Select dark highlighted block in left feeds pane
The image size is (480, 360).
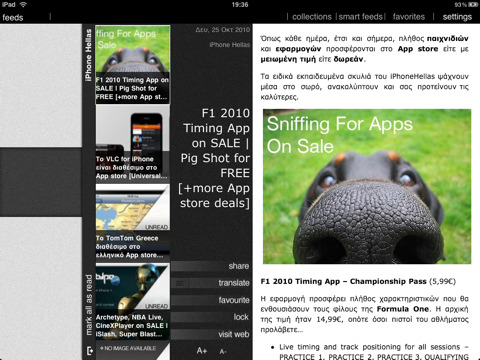pyautogui.click(x=41, y=182)
